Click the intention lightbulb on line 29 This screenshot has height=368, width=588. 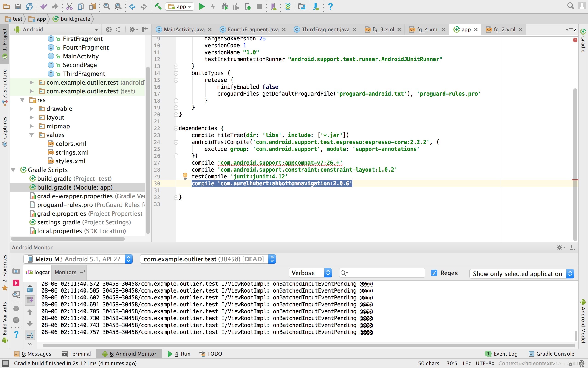coord(185,176)
